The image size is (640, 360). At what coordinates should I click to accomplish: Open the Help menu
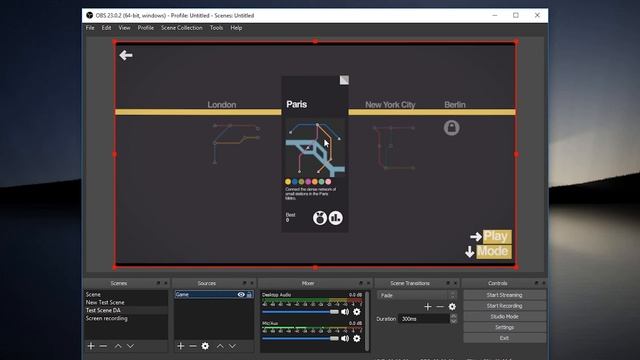pyautogui.click(x=236, y=28)
